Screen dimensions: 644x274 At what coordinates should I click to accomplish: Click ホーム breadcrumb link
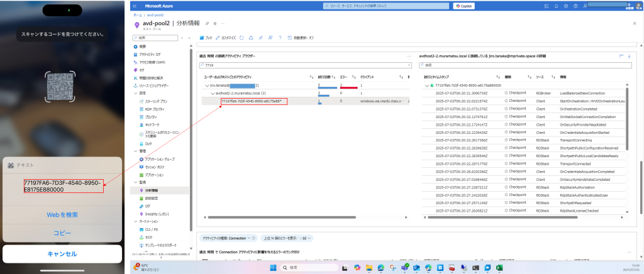[x=138, y=14]
